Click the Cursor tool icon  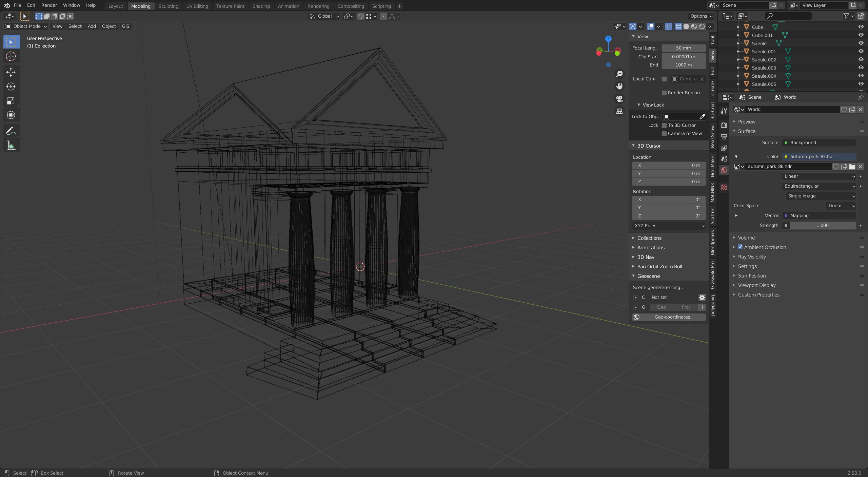pos(11,56)
